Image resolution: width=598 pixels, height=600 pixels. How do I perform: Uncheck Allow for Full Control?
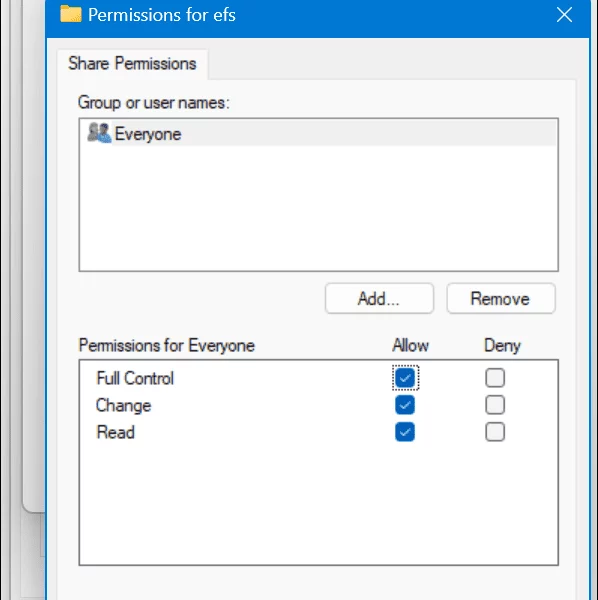(x=405, y=378)
